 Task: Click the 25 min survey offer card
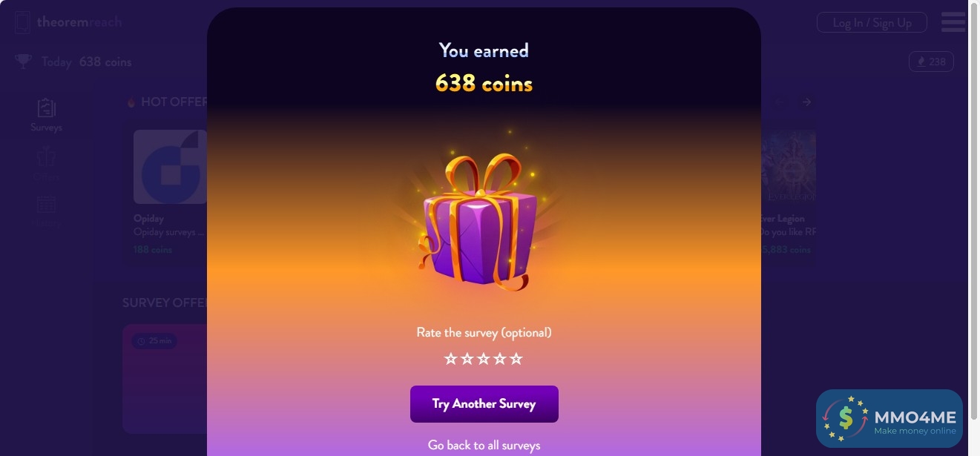165,378
